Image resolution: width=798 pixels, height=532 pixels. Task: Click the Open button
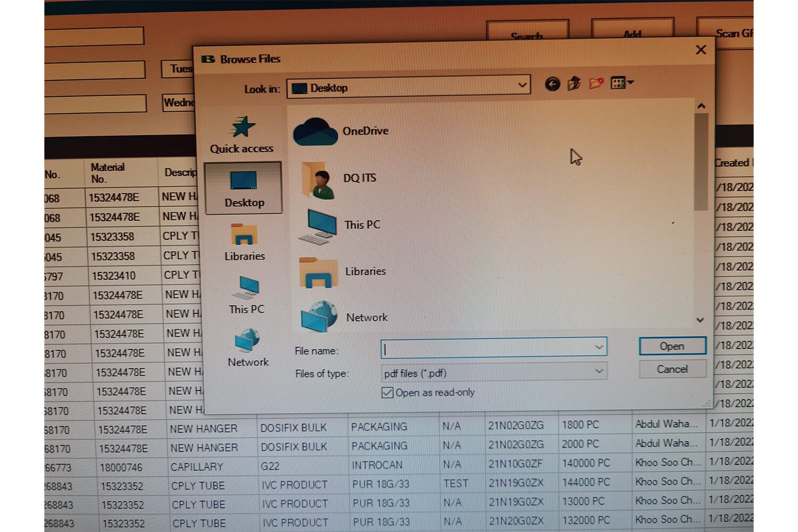672,346
